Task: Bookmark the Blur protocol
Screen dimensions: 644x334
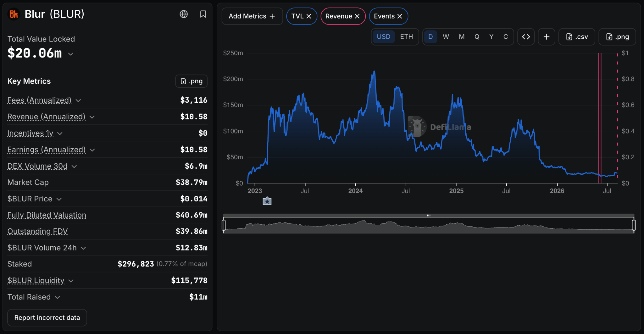Action: tap(203, 14)
